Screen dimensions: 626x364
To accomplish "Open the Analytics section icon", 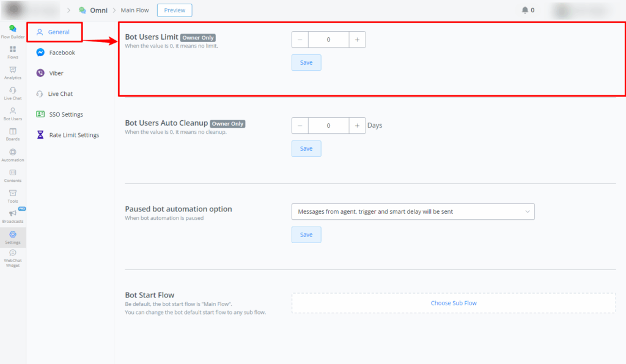I will [13, 70].
